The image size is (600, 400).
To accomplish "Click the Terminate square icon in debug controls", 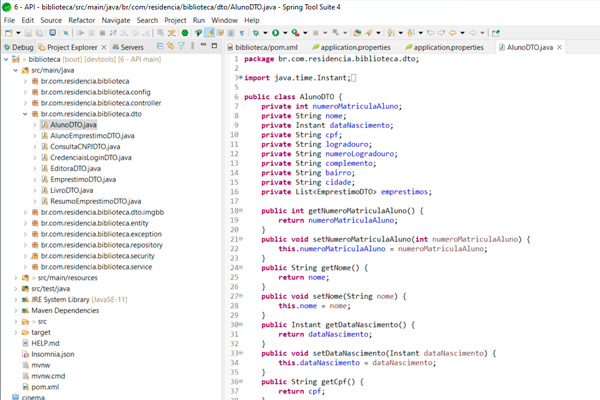I will tap(102, 33).
